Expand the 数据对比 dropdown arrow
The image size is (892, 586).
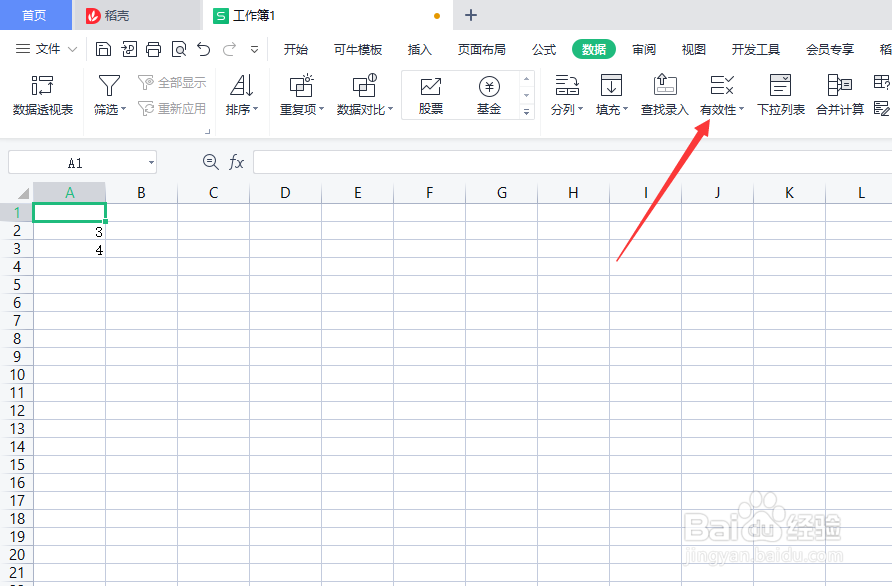390,109
